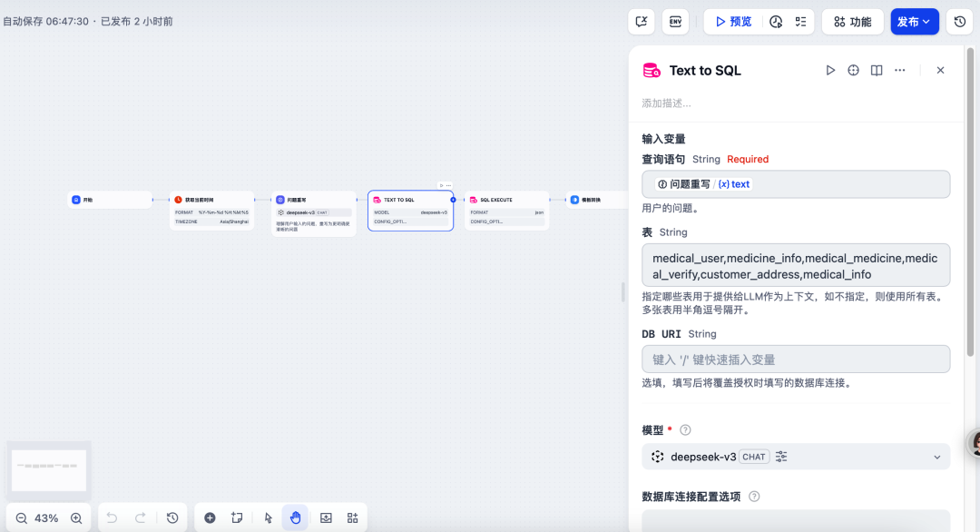Click the Required label for 查询语句
The image size is (980, 532).
pyautogui.click(x=748, y=160)
